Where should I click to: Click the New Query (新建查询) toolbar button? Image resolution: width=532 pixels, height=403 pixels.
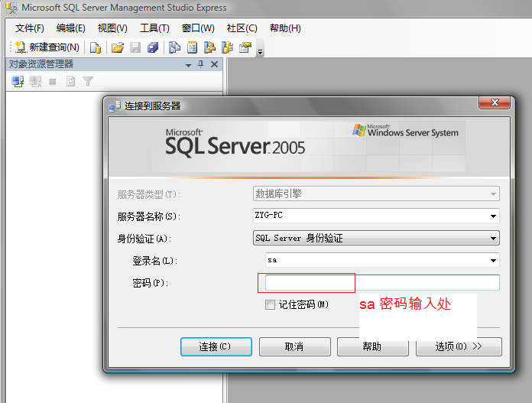(47, 47)
